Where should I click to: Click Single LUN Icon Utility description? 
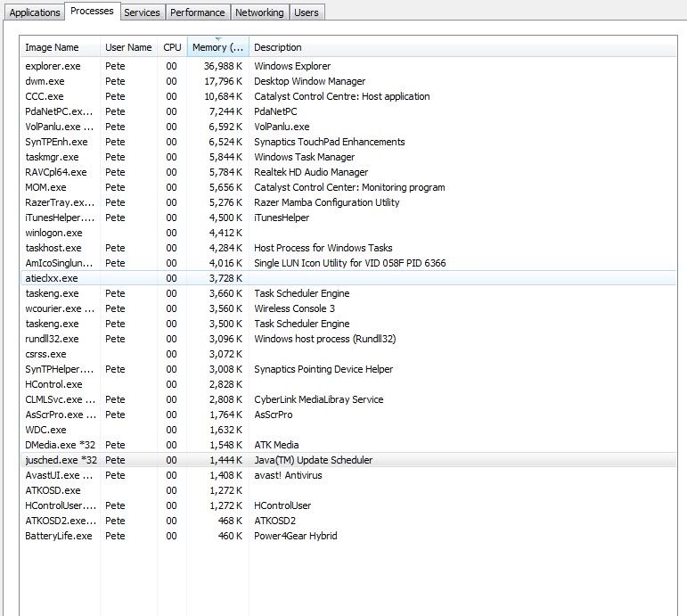[350, 263]
